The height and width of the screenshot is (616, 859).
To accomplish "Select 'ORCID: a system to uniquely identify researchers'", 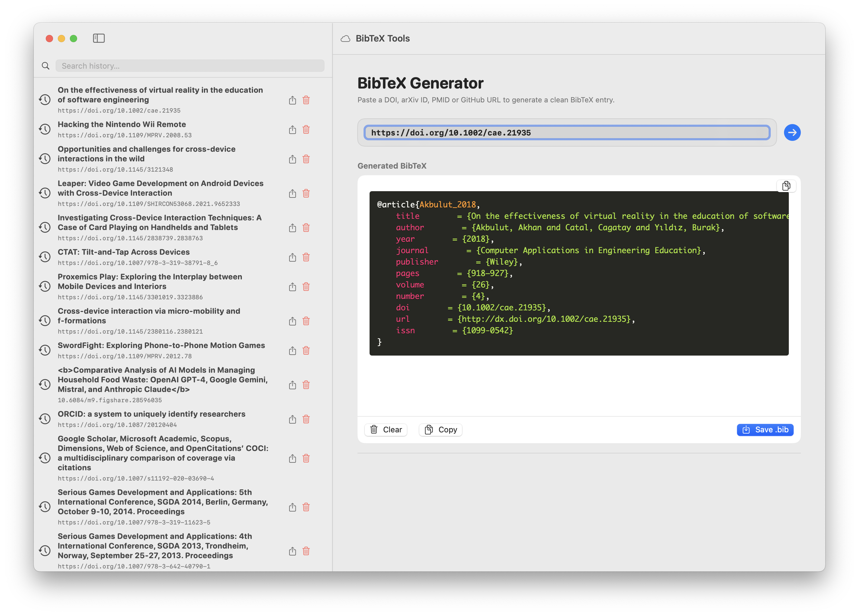I will tap(151, 414).
